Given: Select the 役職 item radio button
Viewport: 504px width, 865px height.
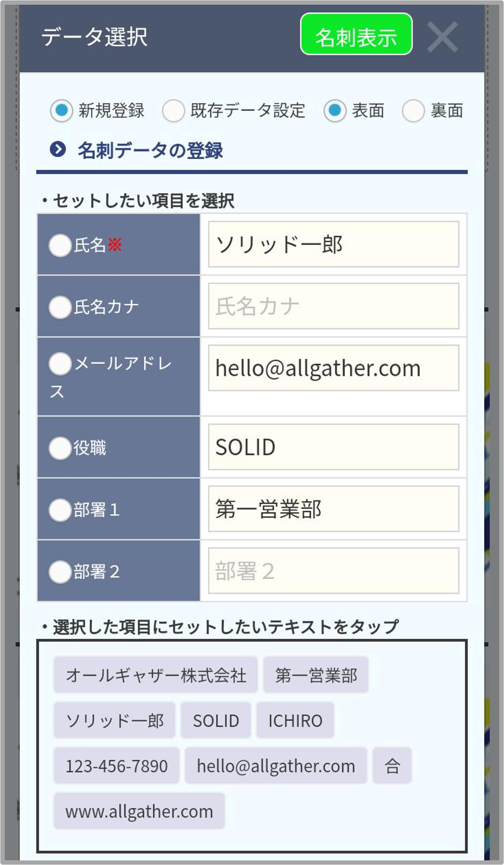Looking at the screenshot, I should coord(60,448).
